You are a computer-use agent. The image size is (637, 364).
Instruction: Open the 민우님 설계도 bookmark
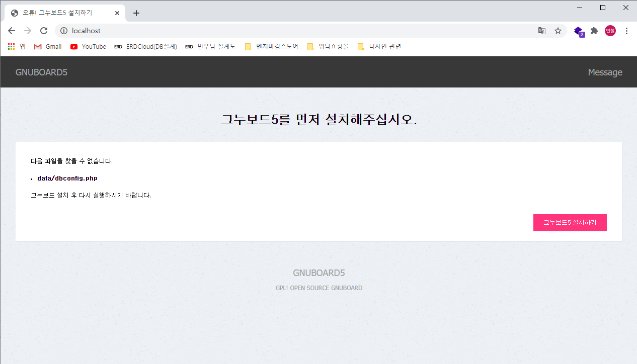[210, 46]
